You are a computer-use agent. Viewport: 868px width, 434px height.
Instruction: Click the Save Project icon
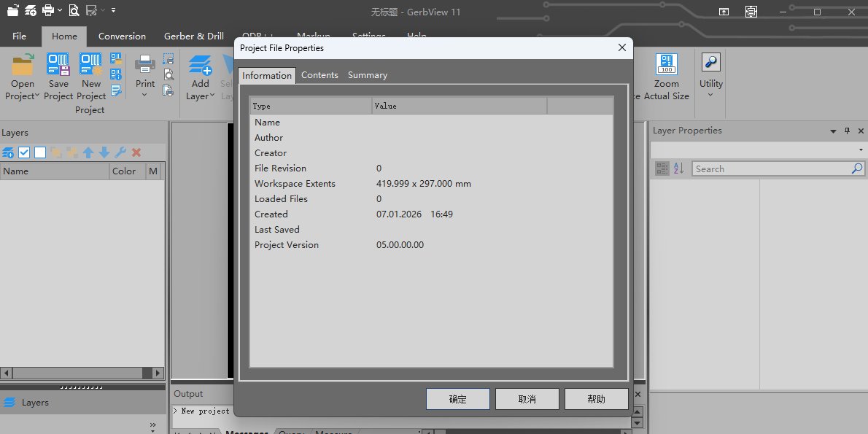(x=58, y=66)
